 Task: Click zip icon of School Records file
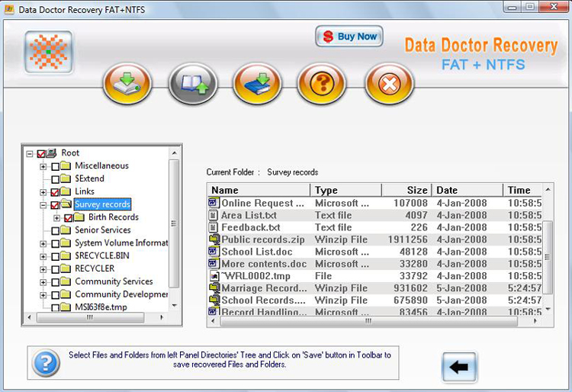pyautogui.click(x=214, y=300)
